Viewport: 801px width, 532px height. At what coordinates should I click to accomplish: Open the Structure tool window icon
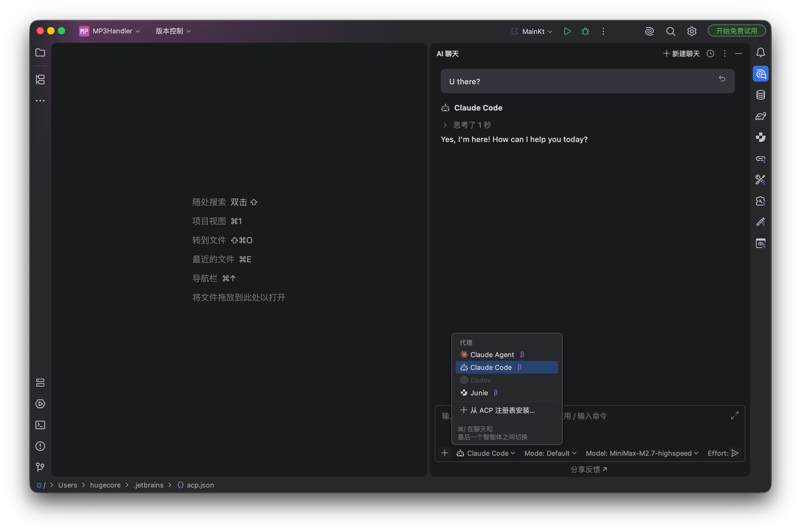(40, 79)
